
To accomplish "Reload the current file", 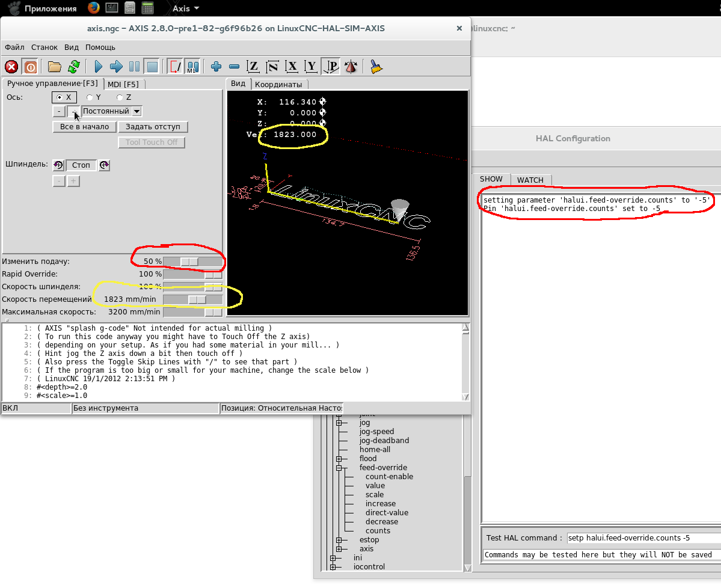I will click(73, 67).
